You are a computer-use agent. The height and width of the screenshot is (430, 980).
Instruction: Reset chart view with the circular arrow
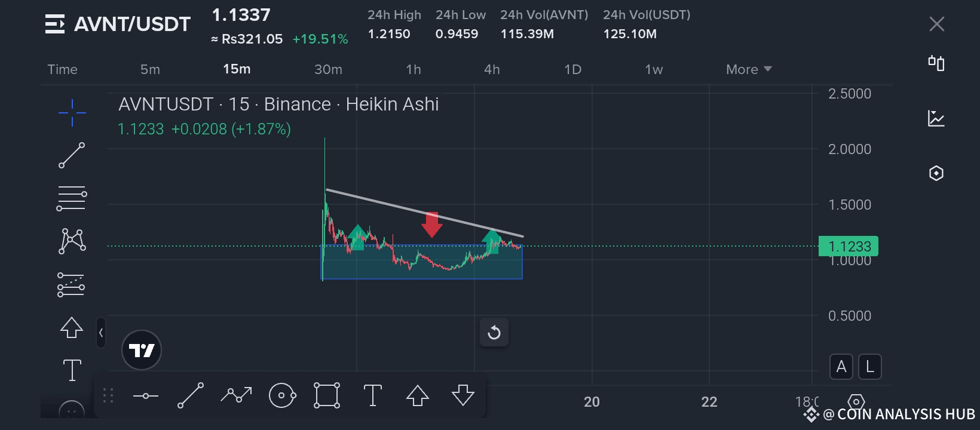[494, 333]
